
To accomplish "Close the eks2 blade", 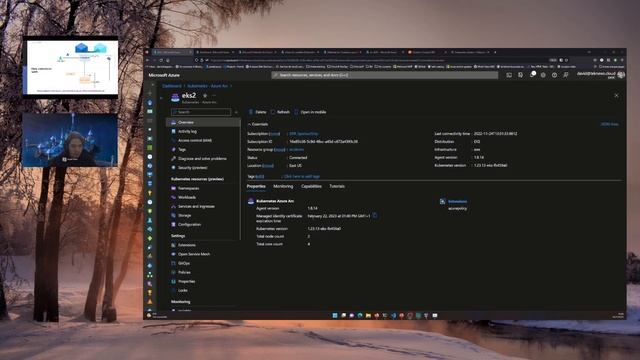I will click(616, 96).
